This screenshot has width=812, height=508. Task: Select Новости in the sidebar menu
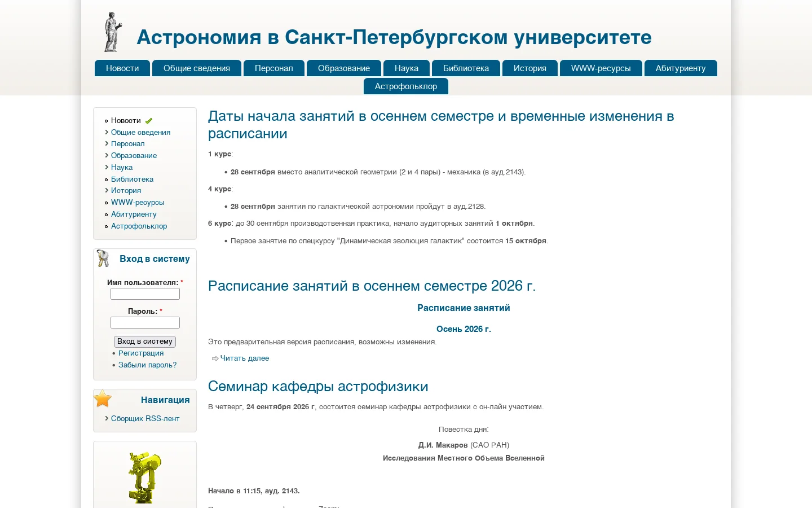pos(126,120)
